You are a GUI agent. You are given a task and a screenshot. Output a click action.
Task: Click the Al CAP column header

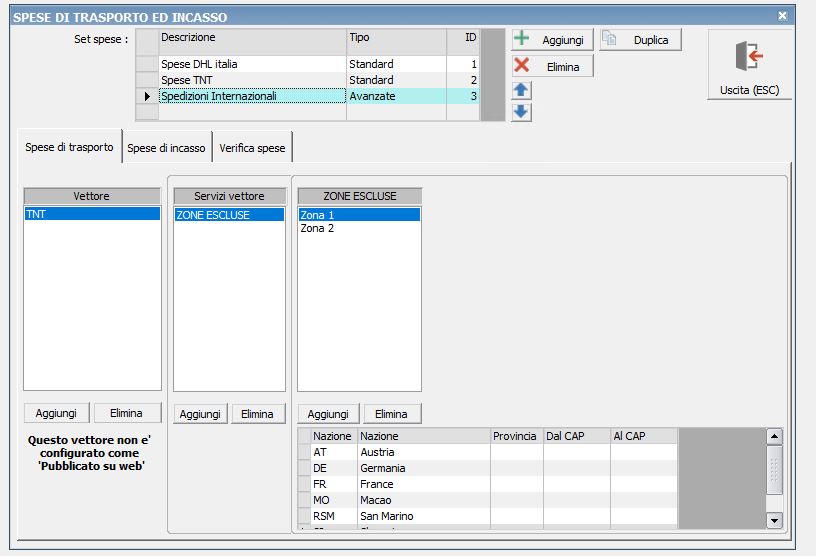point(644,436)
